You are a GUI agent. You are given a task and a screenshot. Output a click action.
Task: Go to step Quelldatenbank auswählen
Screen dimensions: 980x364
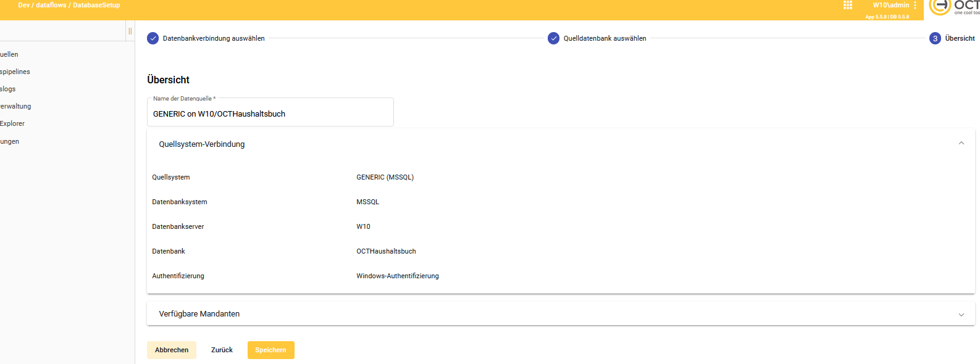click(x=597, y=38)
